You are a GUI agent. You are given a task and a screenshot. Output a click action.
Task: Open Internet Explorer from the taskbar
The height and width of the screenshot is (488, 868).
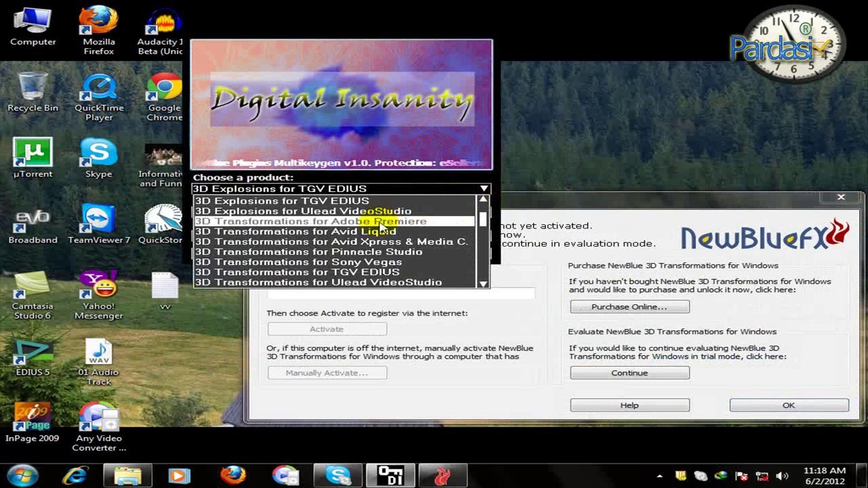(75, 475)
